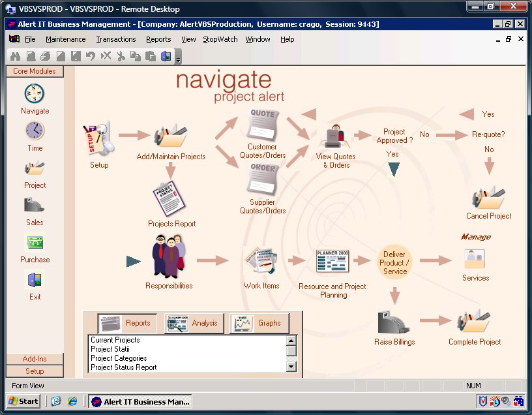Screen dimensions: 532x415
Task: Open the Maintenance menu
Action: (x=65, y=39)
